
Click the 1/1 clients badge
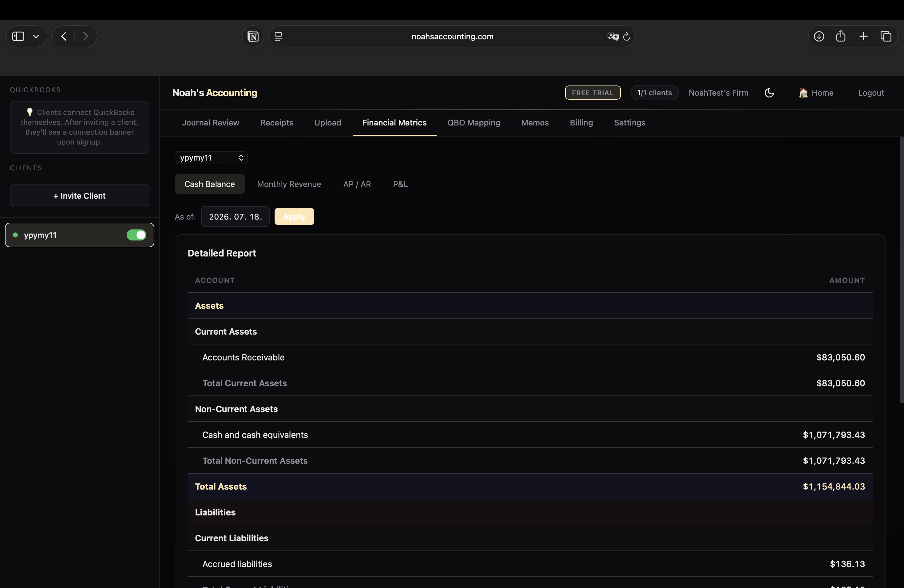[x=654, y=93]
